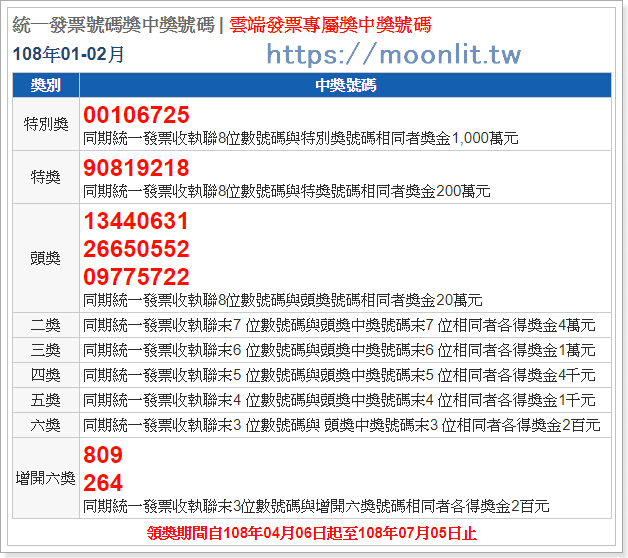Select grand prize number 90819218
The height and width of the screenshot is (558, 628).
pos(137,167)
